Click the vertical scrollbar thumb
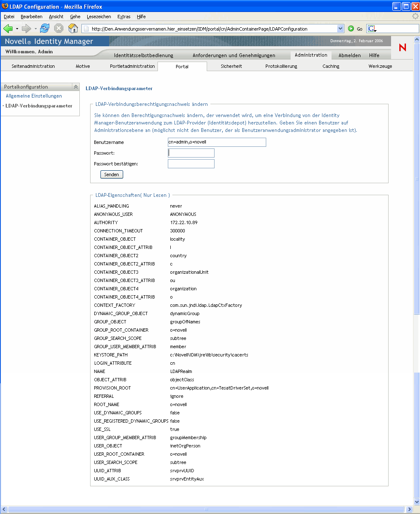The image size is (420, 514). point(417,179)
